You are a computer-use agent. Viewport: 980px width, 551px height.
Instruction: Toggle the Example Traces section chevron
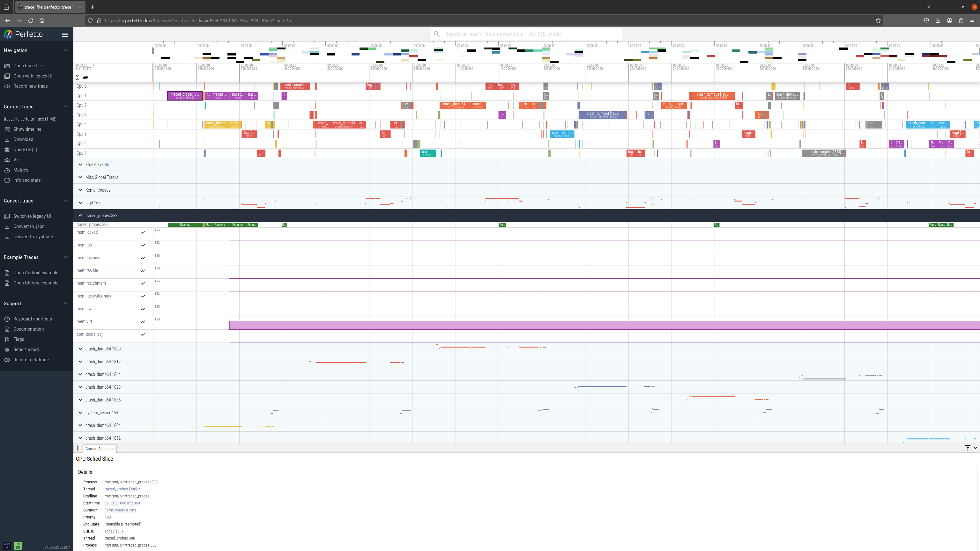[x=66, y=257]
